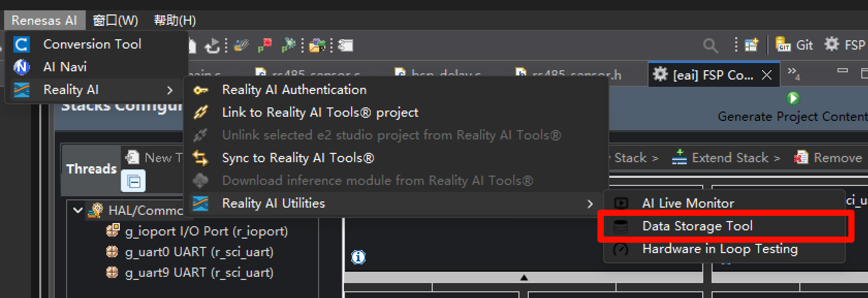Click the AI Navi N icon
Viewport: 868px width, 298px height.
22,67
